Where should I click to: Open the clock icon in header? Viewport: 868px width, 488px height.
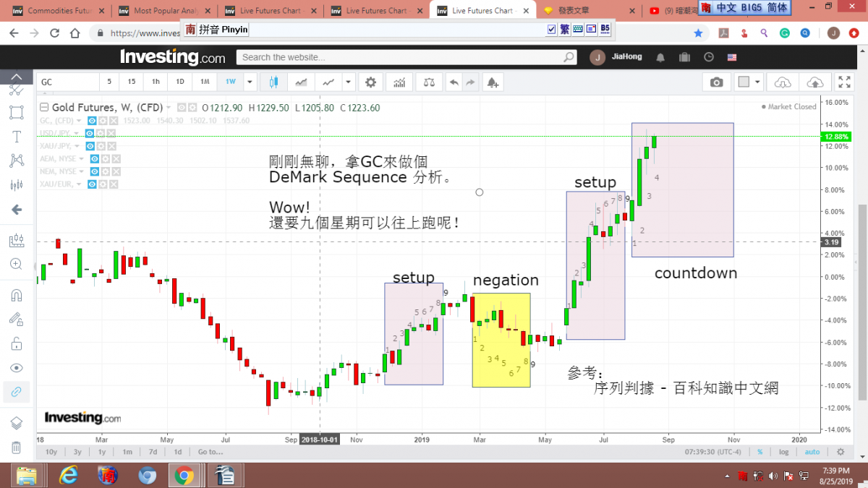(709, 57)
